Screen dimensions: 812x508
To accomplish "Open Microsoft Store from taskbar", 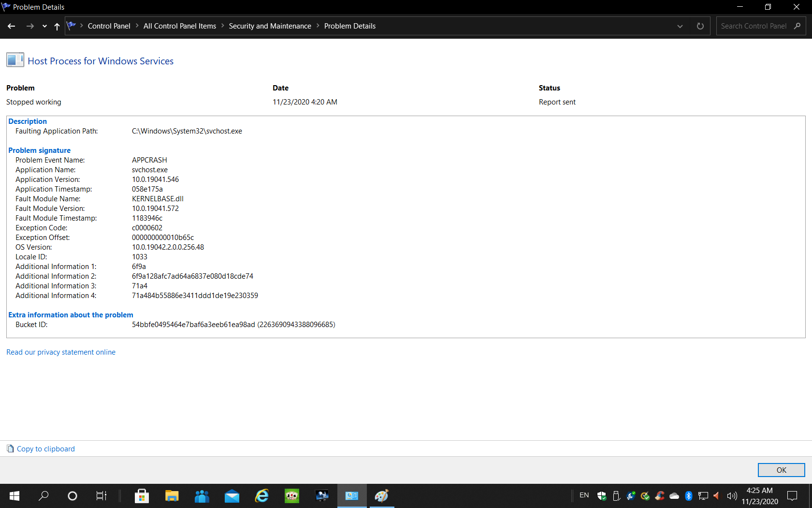I will tap(142, 496).
